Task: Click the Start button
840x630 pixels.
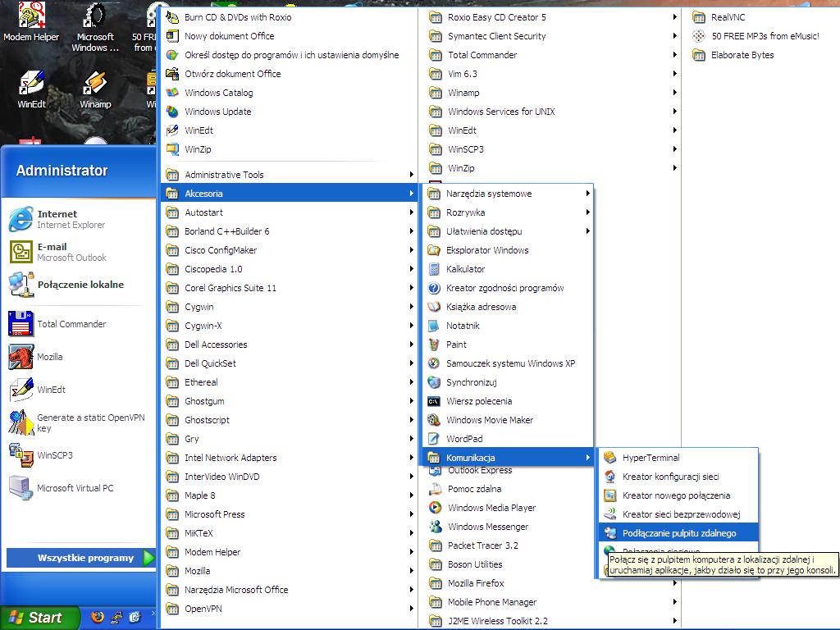Action: (39, 618)
